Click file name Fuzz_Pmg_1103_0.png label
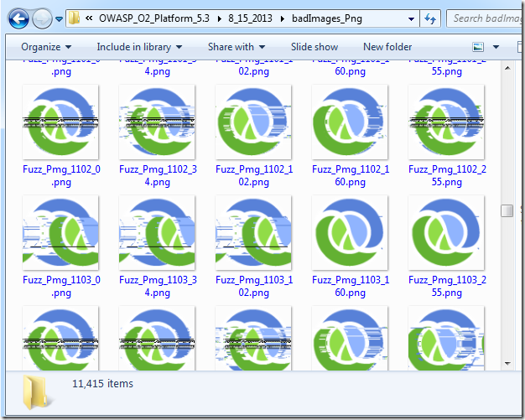525x420 pixels. coord(61,286)
